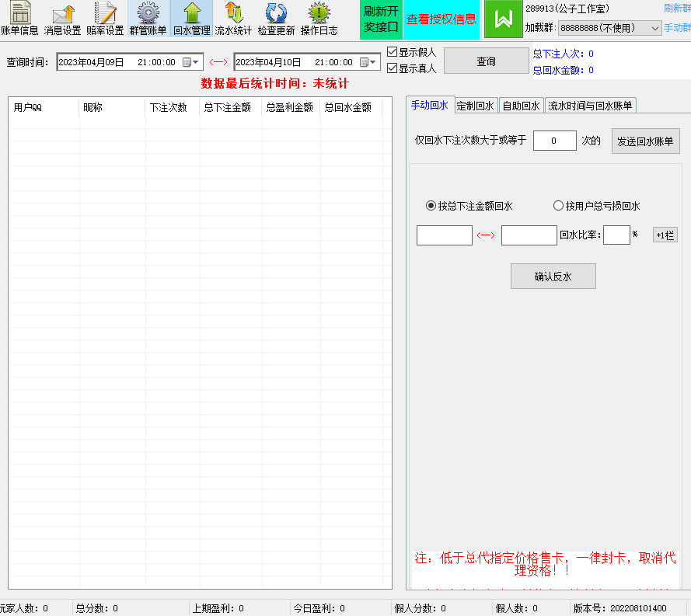Toggle the 显示假人 checkbox

point(393,52)
